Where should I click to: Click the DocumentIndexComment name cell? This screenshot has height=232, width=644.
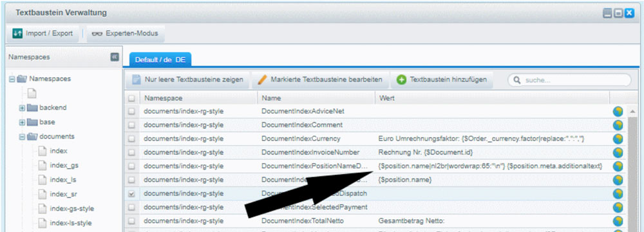coord(316,124)
